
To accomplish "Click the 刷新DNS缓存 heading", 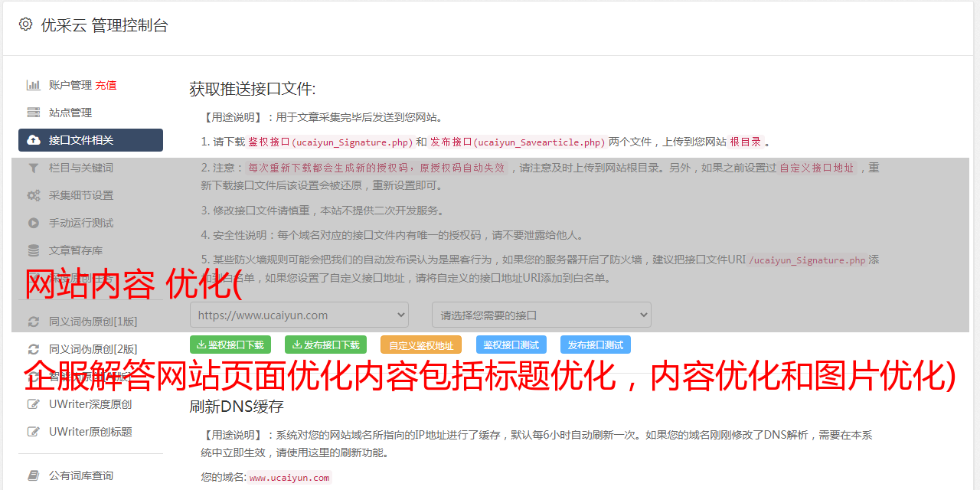I will 237,406.
